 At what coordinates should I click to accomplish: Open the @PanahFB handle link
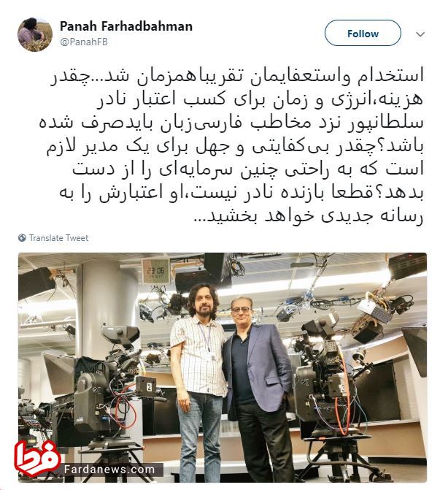(x=84, y=42)
